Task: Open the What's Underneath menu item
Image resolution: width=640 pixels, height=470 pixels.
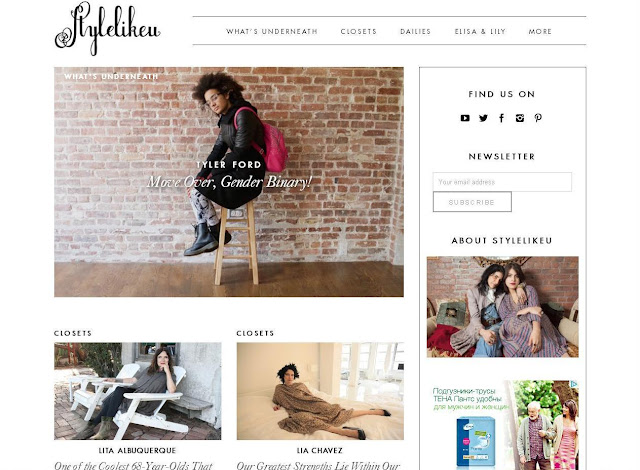Action: pyautogui.click(x=272, y=31)
